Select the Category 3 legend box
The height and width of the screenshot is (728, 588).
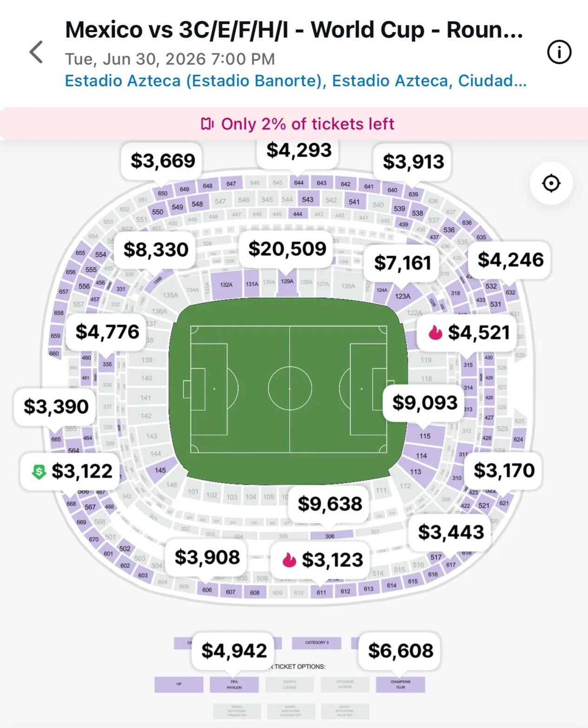point(317,643)
